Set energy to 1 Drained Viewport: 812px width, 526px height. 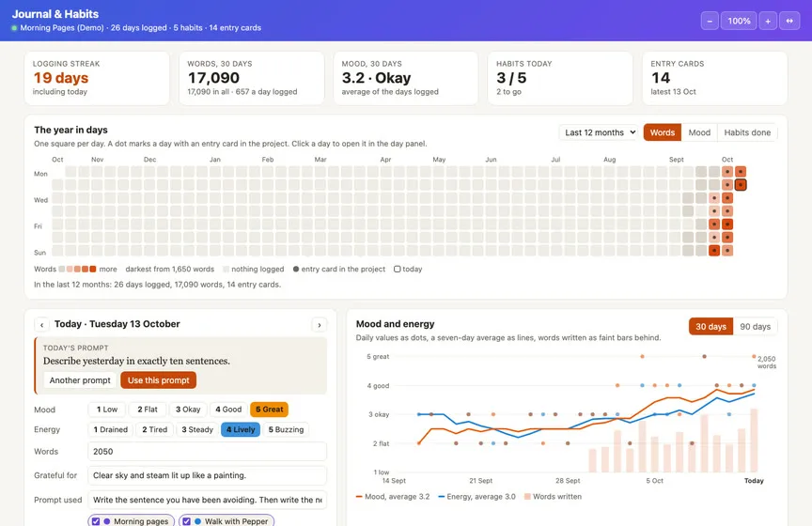(110, 429)
